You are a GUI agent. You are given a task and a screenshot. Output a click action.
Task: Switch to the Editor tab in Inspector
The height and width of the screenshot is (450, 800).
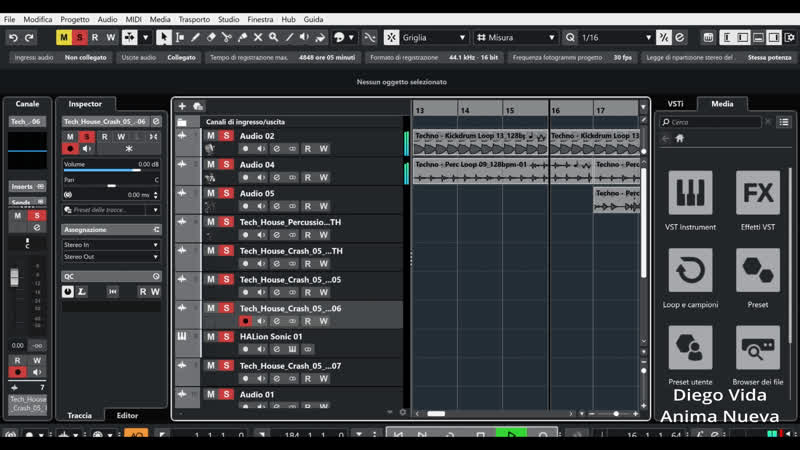pos(127,415)
